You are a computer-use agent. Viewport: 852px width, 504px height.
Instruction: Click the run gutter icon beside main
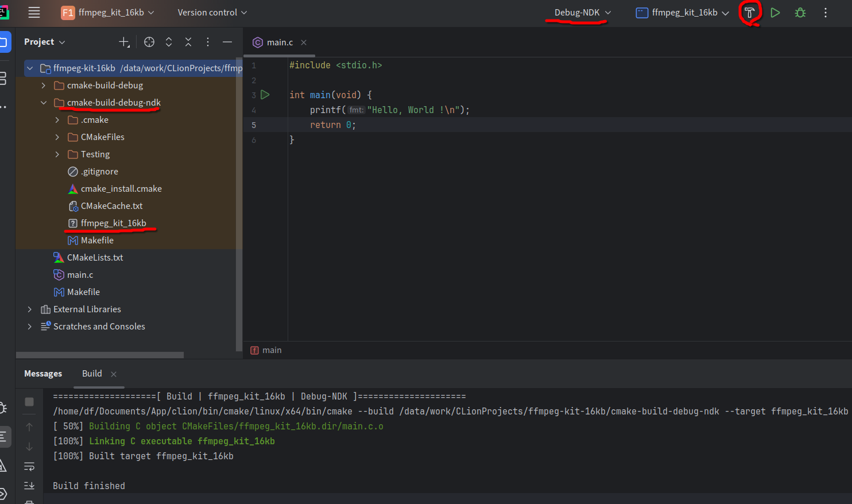click(x=265, y=95)
